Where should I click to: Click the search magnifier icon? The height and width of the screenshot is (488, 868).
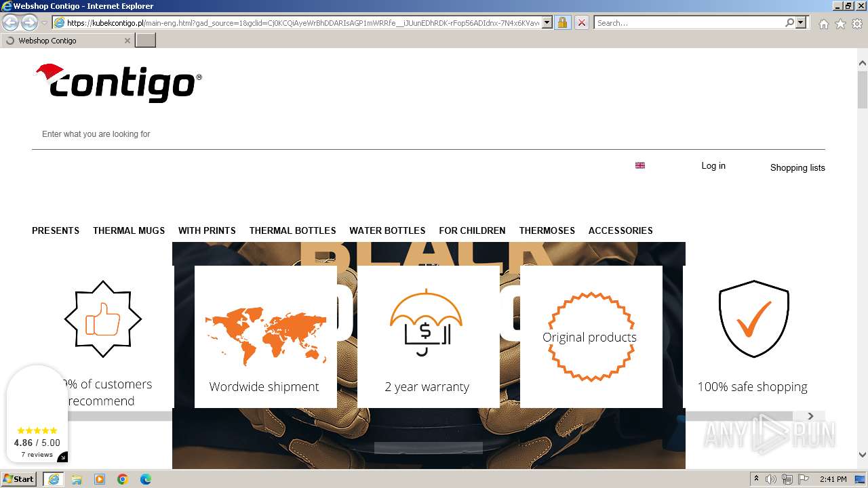coord(789,22)
